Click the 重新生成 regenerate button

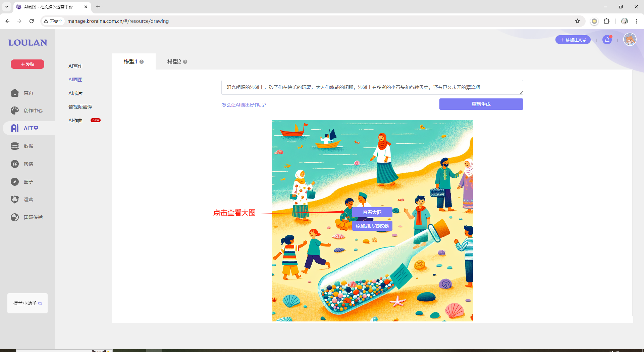(481, 104)
